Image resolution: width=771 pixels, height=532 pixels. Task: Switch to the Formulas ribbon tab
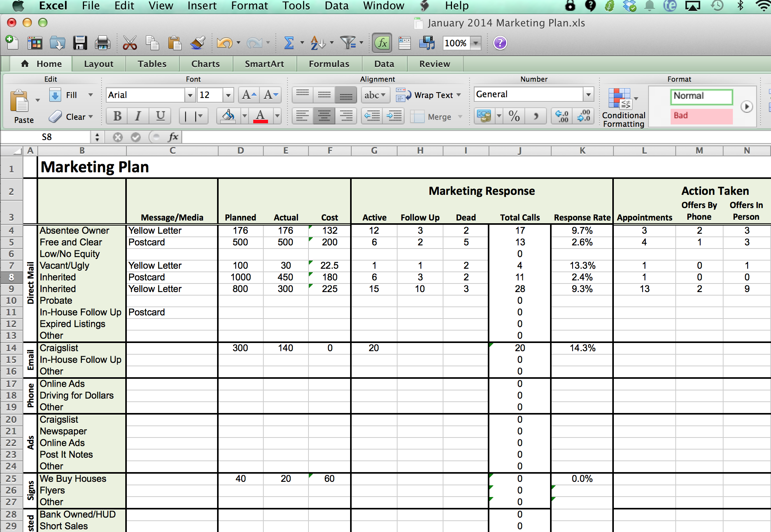tap(329, 64)
